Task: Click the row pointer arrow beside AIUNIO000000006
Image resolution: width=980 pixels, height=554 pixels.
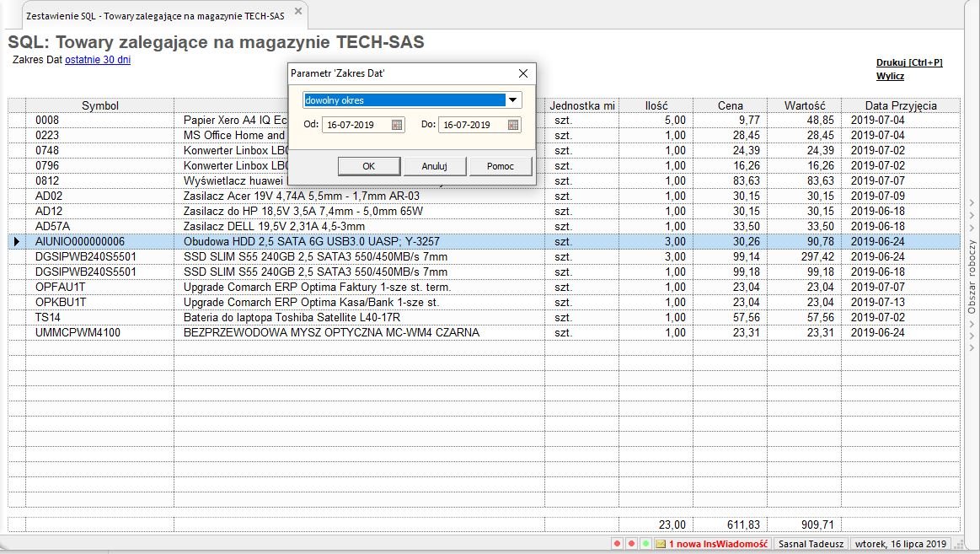Action: (17, 242)
